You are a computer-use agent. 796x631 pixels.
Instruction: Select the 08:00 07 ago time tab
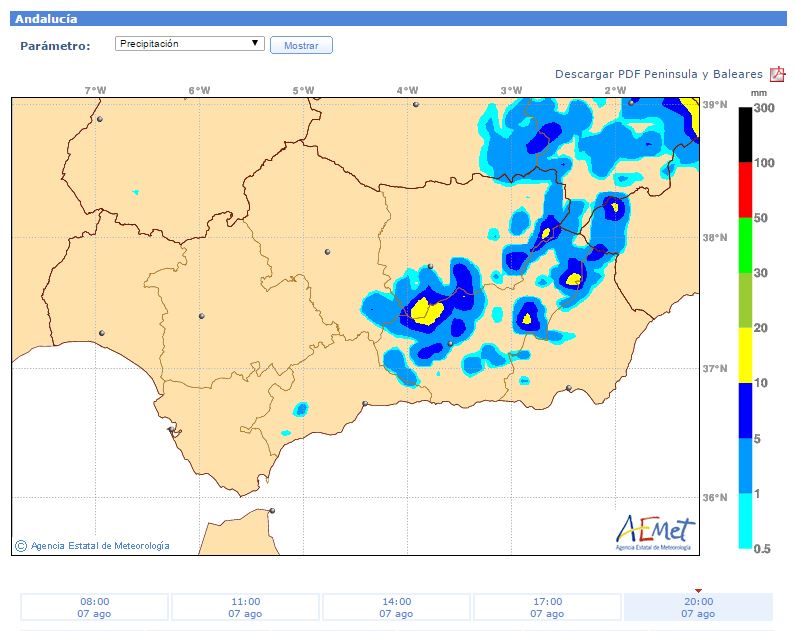[x=95, y=607]
